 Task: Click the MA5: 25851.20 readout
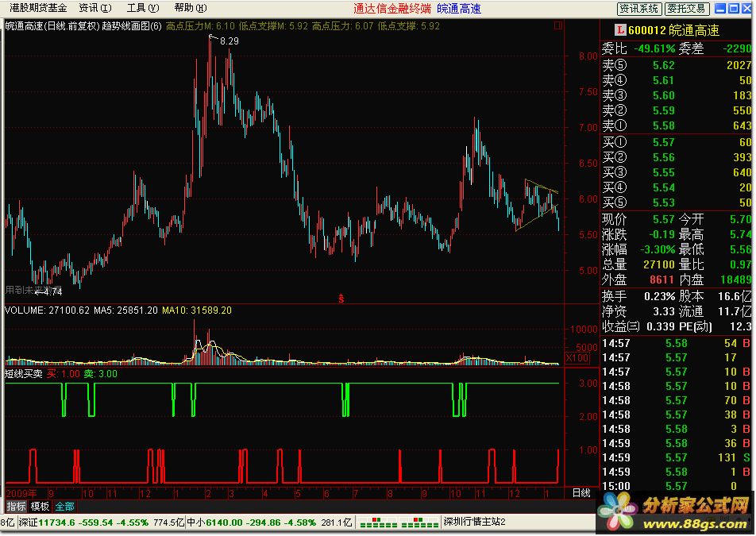tap(125, 310)
